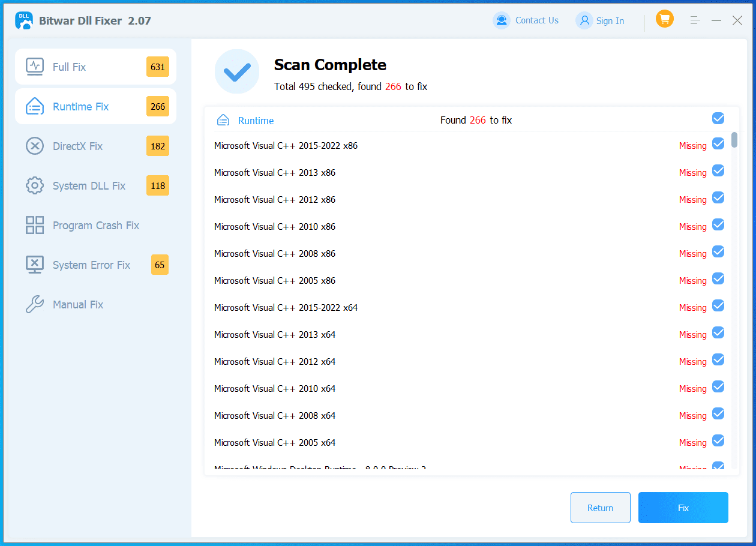The height and width of the screenshot is (546, 756).
Task: Click the Sign In link
Action: pyautogui.click(x=610, y=21)
